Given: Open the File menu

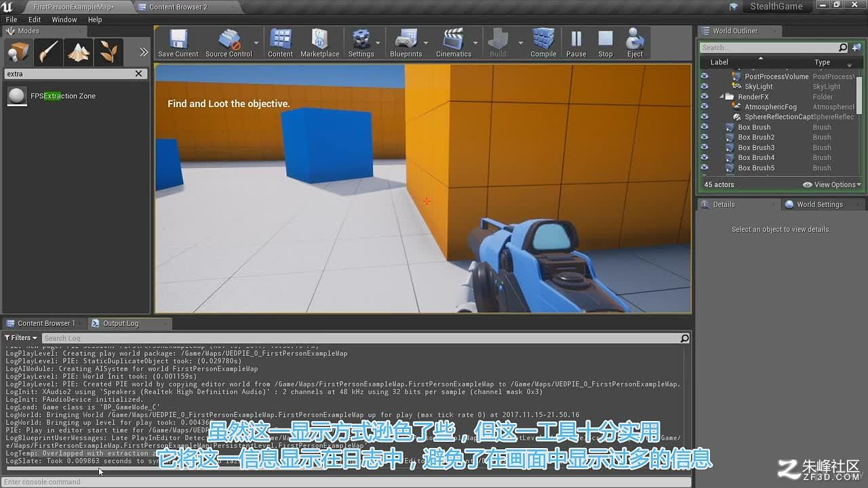Looking at the screenshot, I should click(12, 20).
